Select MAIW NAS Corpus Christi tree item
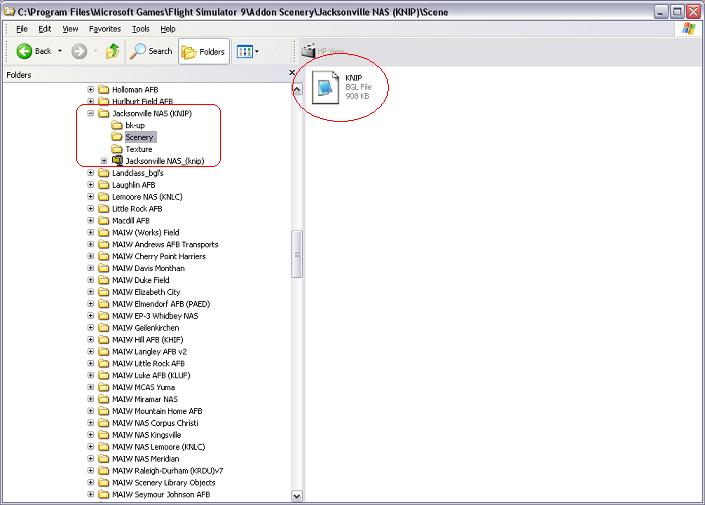705x505 pixels. 155,423
